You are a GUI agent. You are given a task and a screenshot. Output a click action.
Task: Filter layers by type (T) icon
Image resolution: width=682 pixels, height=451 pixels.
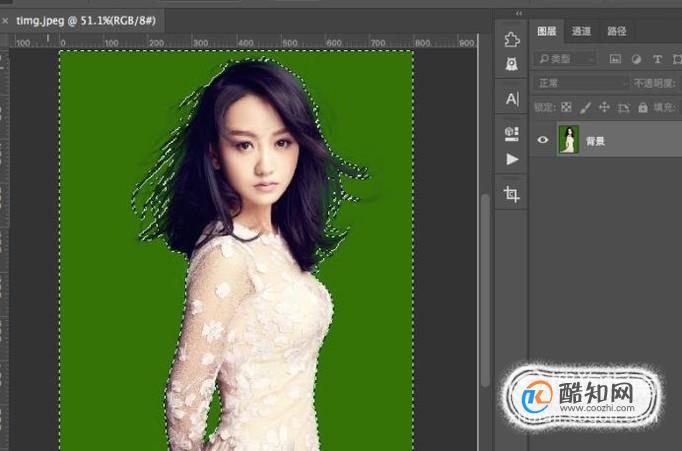tap(657, 59)
